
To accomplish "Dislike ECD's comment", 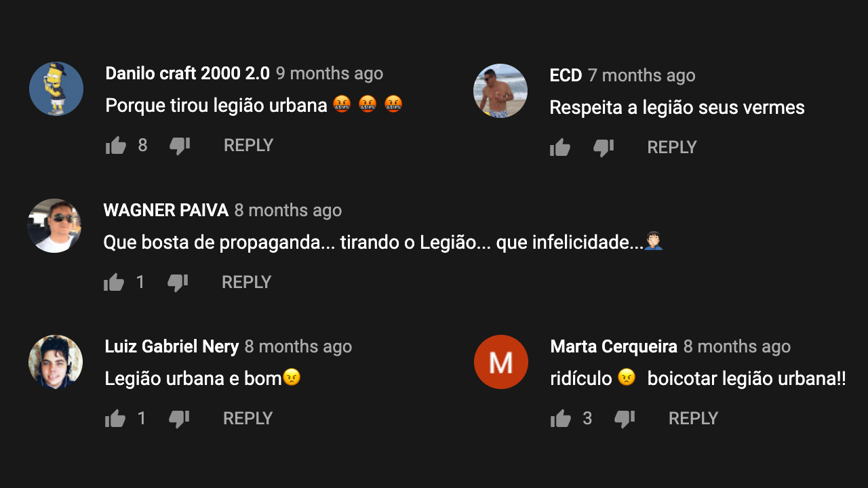I will (x=604, y=148).
